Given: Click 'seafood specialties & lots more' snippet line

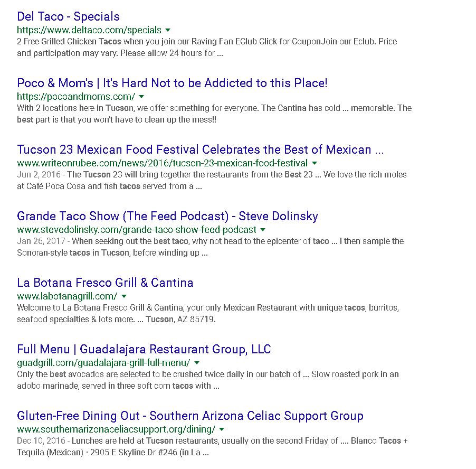Looking at the screenshot, I should (116, 320).
